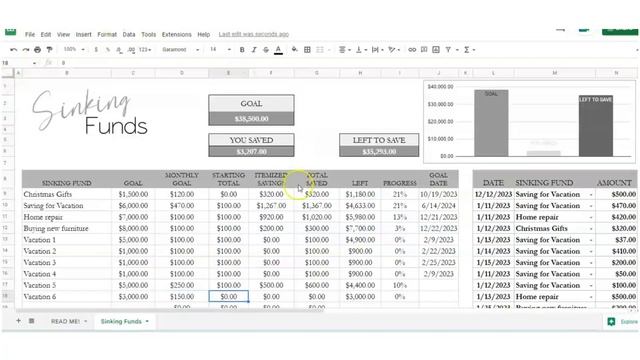Click the Google Sheets home icon
Screen dimensions: 640x360
[11, 32]
